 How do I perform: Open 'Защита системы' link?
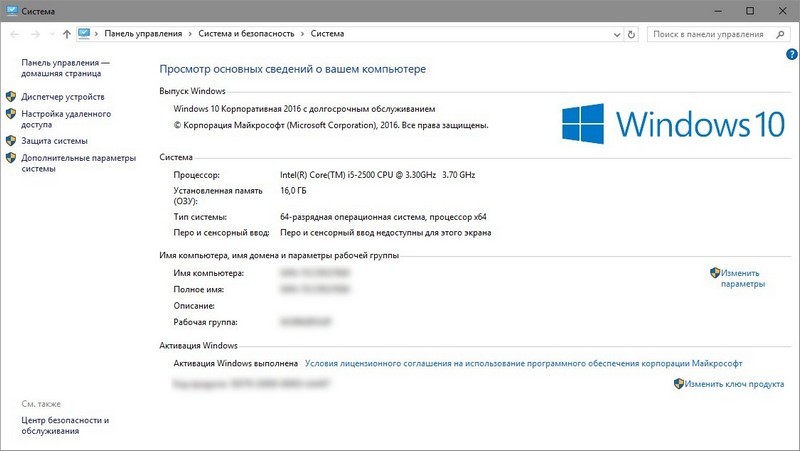click(x=54, y=141)
